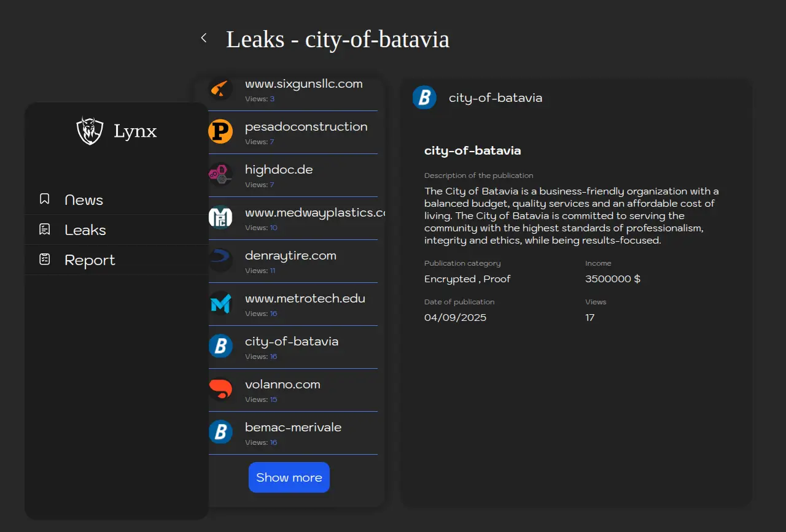The image size is (786, 532).
Task: Click the Lynx shield logo
Action: tap(90, 131)
